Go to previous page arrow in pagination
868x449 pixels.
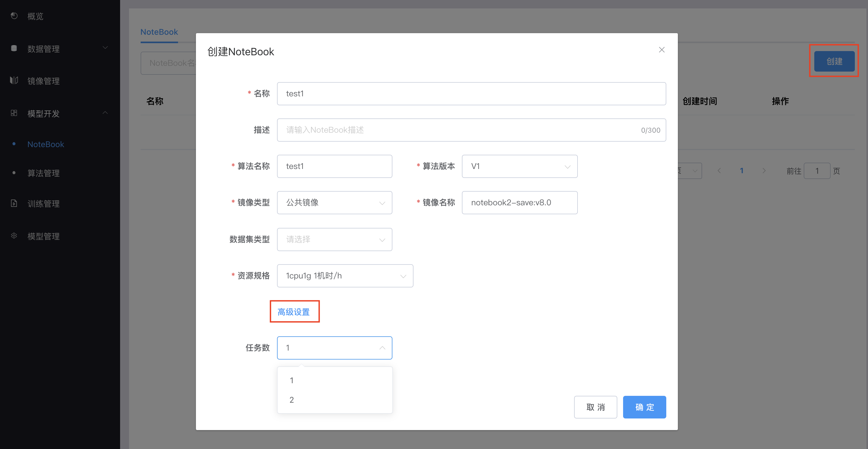(x=719, y=171)
